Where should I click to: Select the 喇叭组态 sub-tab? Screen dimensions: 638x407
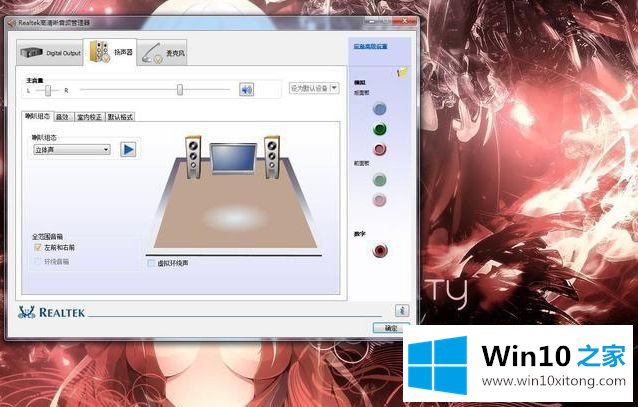click(x=37, y=116)
